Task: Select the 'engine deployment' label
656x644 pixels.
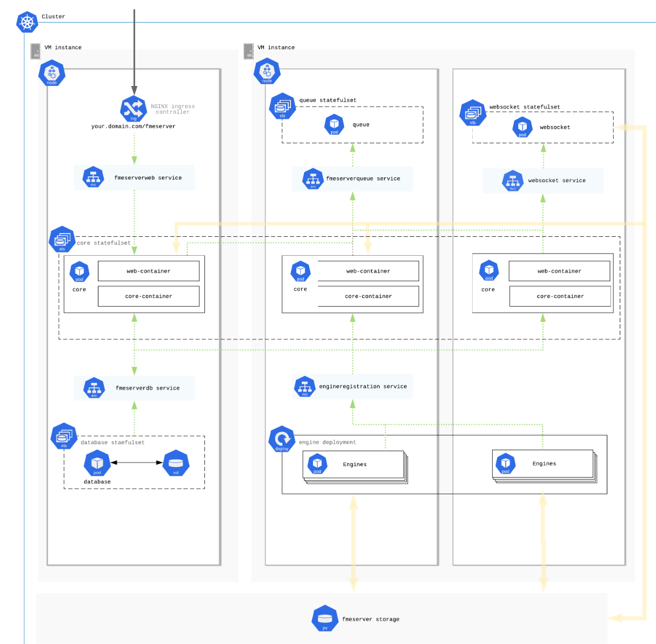Action: click(x=327, y=442)
